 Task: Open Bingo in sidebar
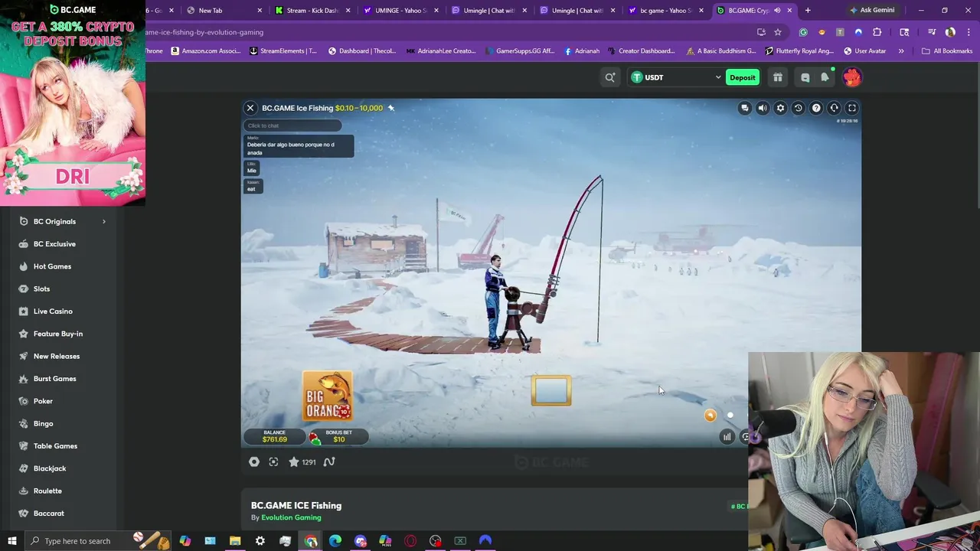tap(43, 423)
